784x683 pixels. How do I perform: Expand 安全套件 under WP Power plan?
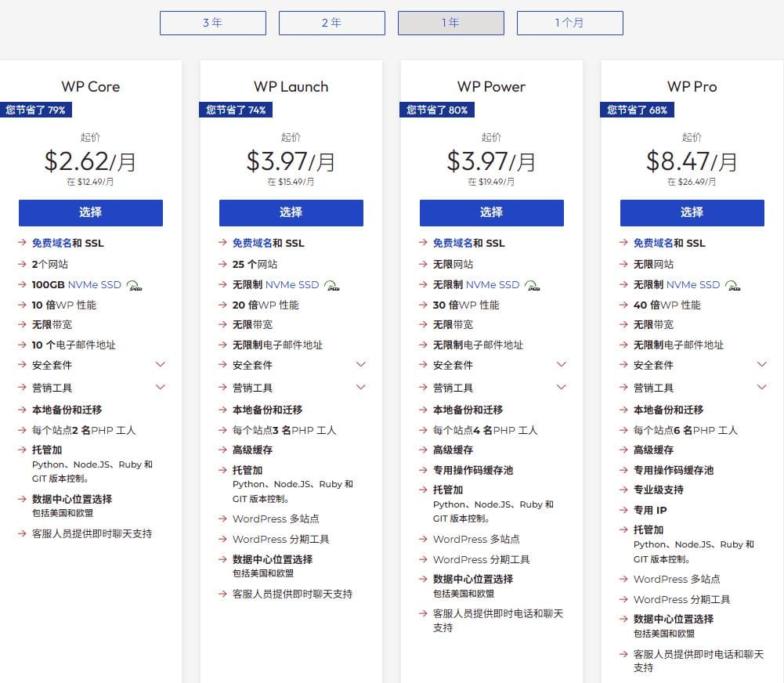tap(561, 364)
